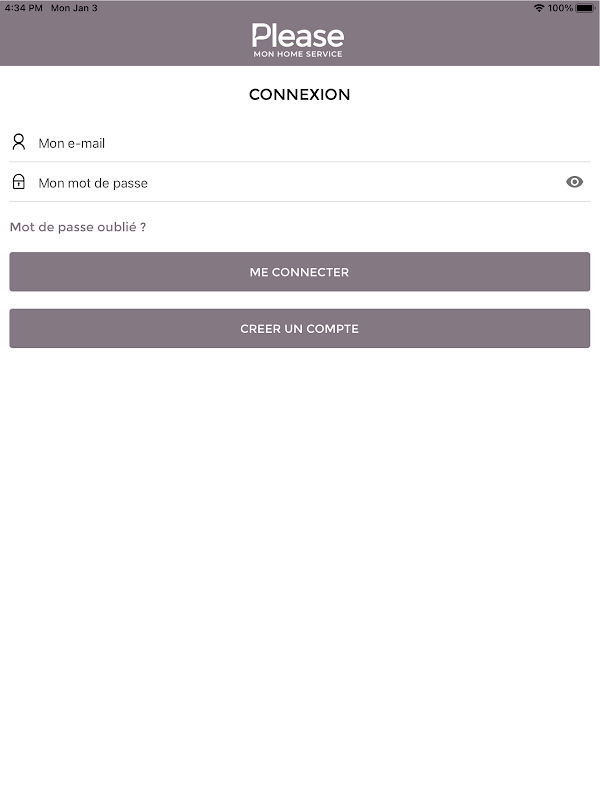The image size is (600, 800).
Task: Tap the user profile icon beside e-mail
Action: 18,142
